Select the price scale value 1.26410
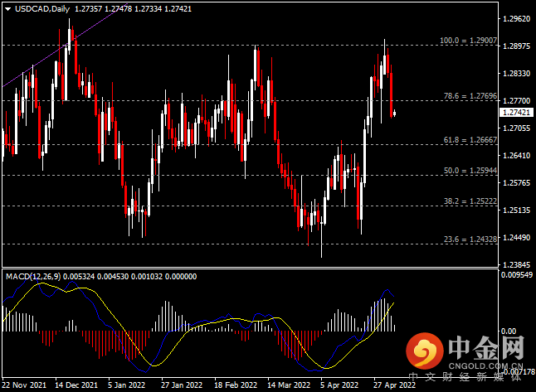This screenshot has width=536, height=392. point(517,155)
